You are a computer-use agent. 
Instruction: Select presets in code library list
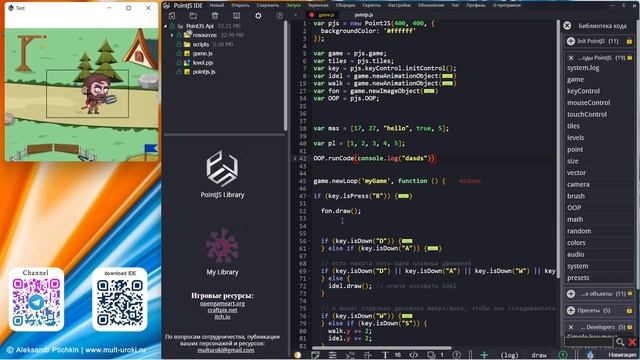click(578, 278)
